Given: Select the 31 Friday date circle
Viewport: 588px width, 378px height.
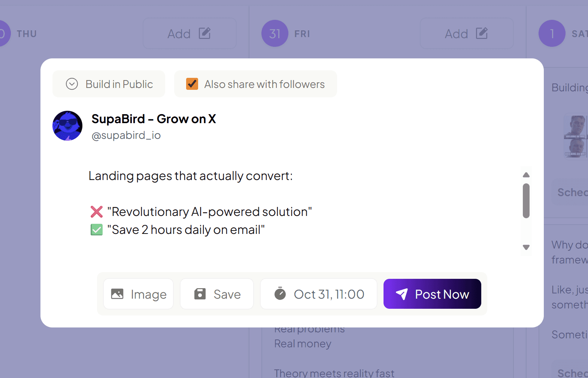Looking at the screenshot, I should 275,33.
